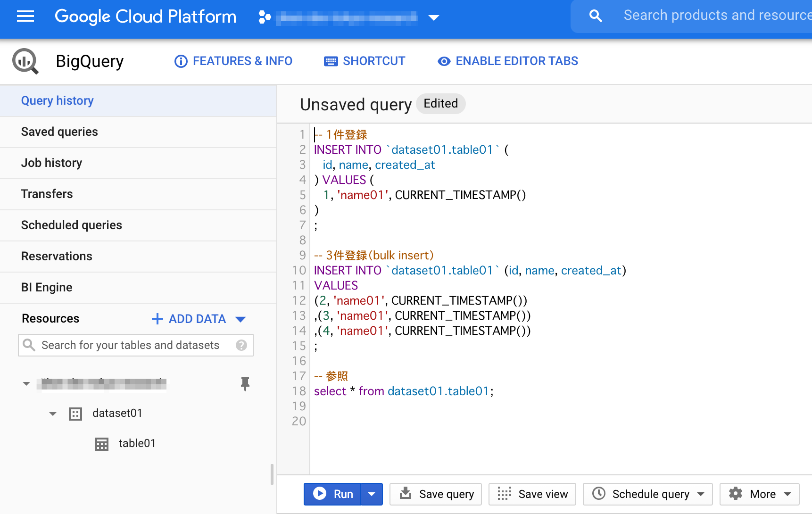Screen dimensions: 812x514
Task: Click the eye icon for editor tabs
Action: pos(444,61)
